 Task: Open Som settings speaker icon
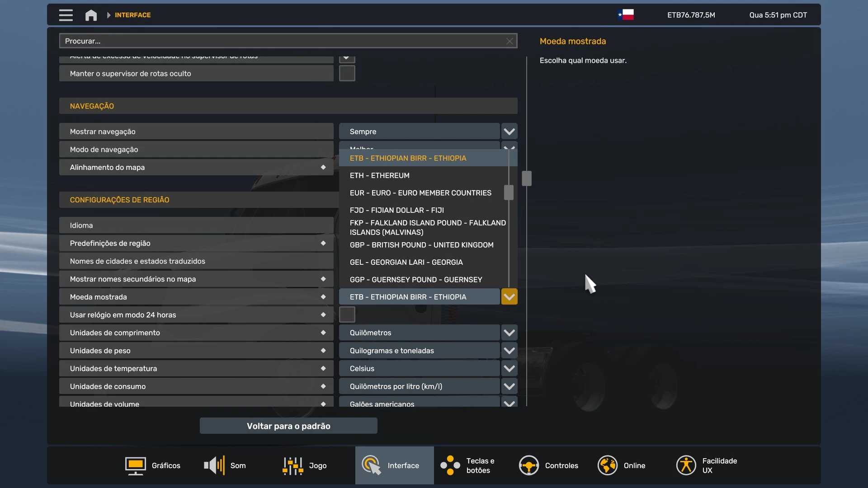214,465
